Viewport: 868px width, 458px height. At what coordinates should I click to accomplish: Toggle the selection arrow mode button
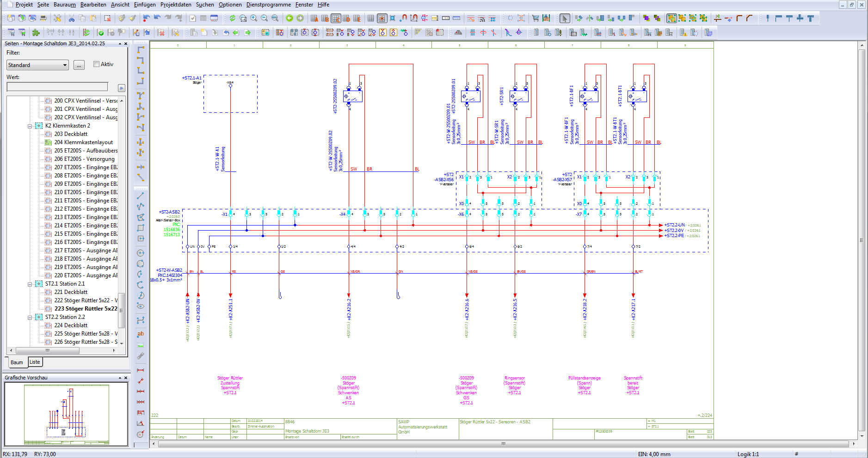(x=565, y=18)
